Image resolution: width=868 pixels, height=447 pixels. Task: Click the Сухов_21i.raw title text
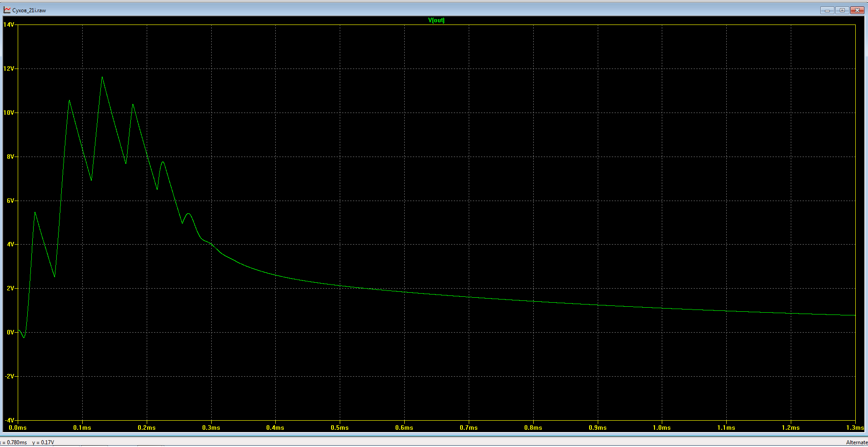29,10
